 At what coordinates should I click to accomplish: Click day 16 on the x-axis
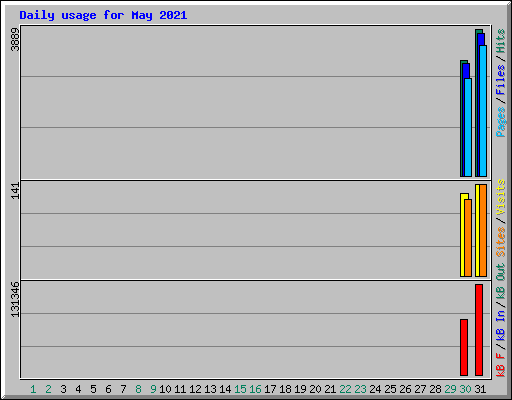tap(255, 389)
